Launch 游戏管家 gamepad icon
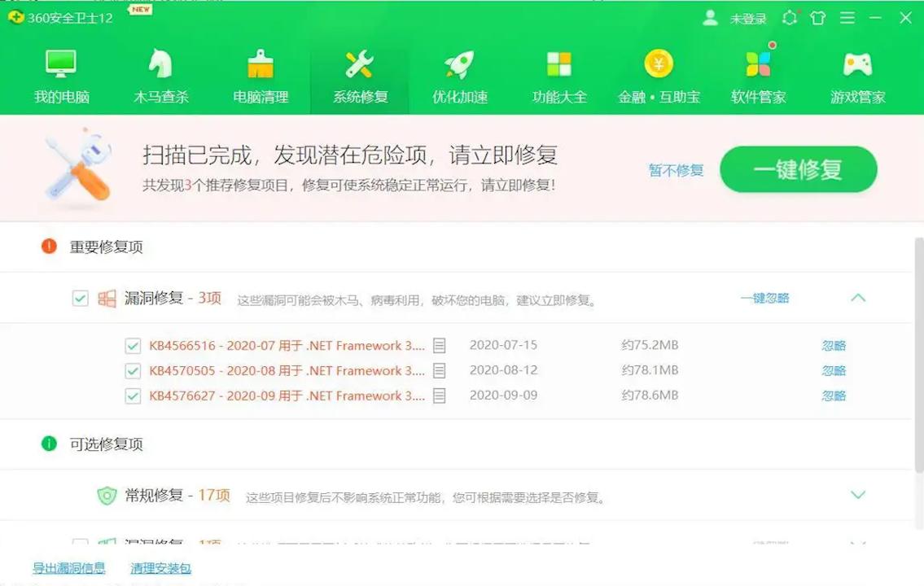 [856, 73]
